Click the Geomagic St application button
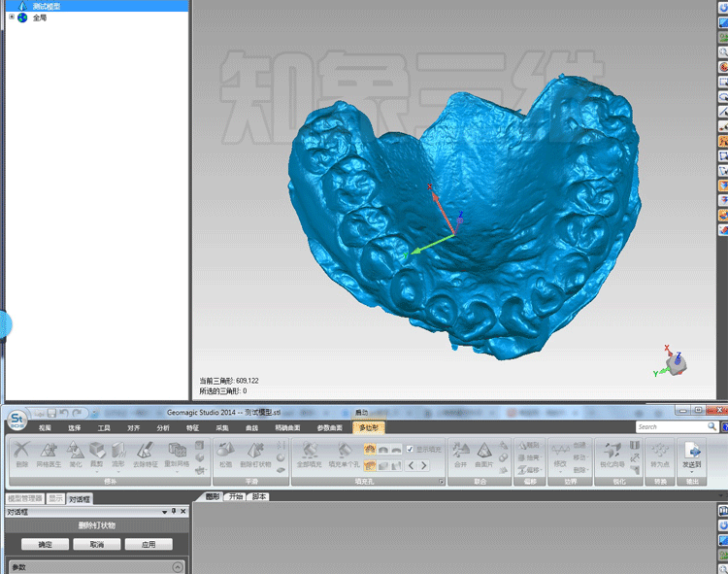 pyautogui.click(x=17, y=420)
